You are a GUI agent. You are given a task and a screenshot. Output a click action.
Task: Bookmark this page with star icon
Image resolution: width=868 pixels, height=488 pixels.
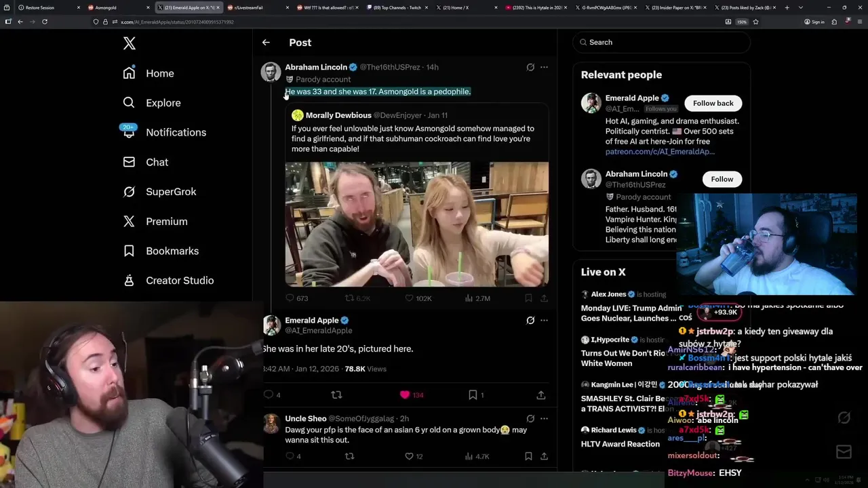click(x=755, y=22)
